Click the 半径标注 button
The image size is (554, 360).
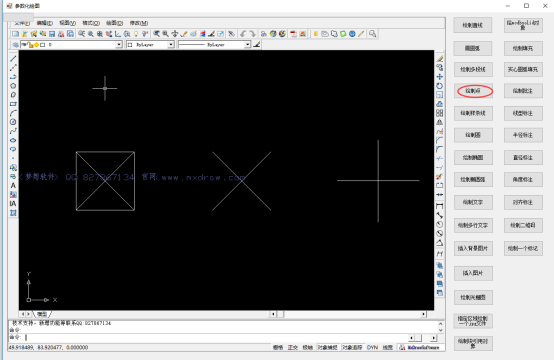(x=523, y=135)
